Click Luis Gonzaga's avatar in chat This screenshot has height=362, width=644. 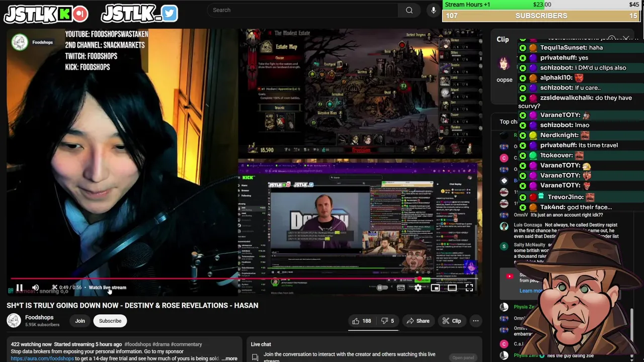(504, 226)
